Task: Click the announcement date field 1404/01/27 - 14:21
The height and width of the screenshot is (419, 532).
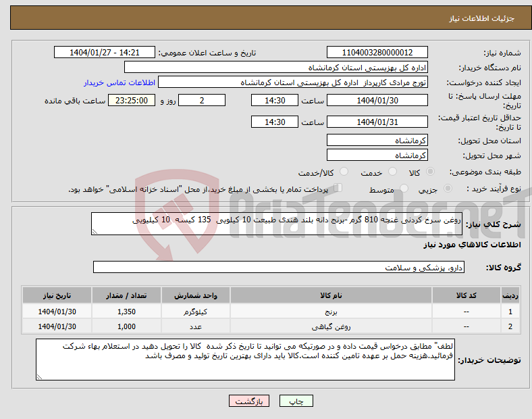Action: coord(105,52)
